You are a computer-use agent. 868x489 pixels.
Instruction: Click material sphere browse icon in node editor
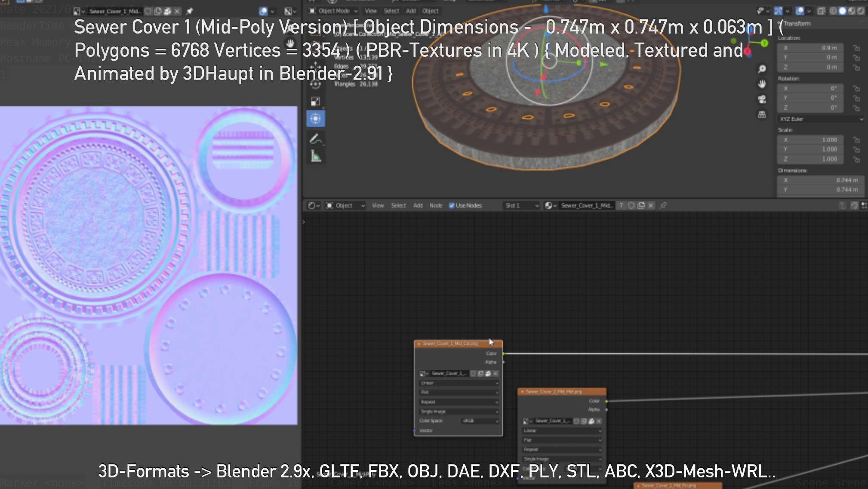point(550,206)
